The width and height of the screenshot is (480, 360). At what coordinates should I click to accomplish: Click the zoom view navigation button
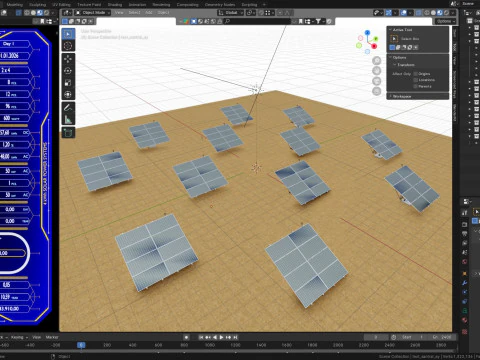coord(377,61)
